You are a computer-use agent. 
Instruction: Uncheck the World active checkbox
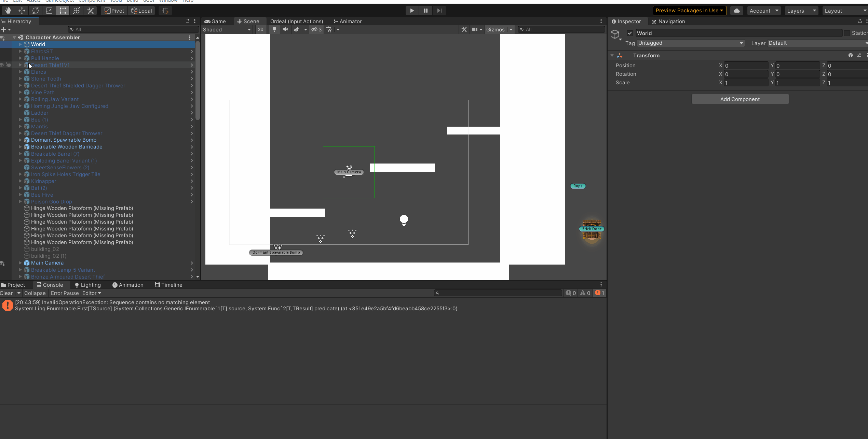630,33
